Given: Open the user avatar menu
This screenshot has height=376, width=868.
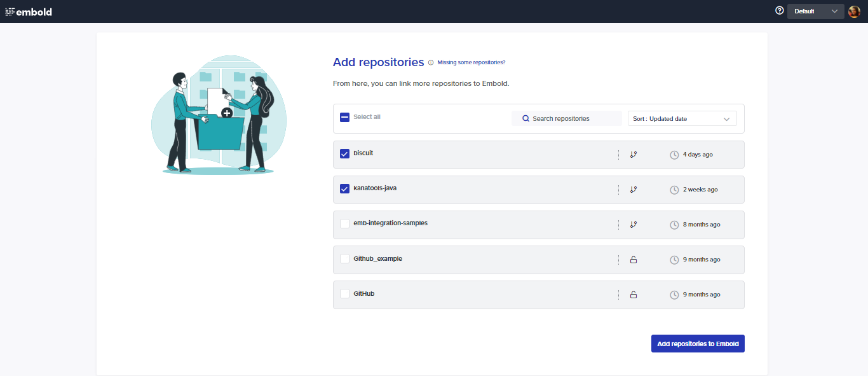Looking at the screenshot, I should click(854, 11).
